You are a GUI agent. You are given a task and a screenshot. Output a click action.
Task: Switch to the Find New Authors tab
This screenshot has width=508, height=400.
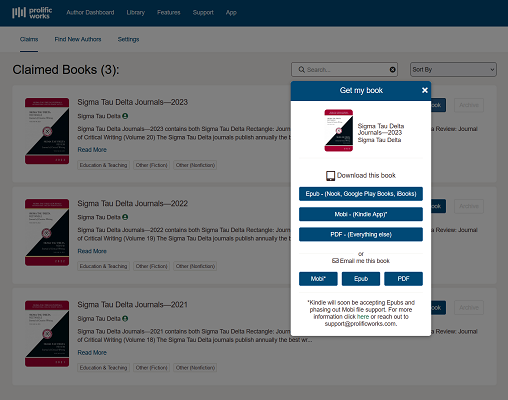coord(78,39)
